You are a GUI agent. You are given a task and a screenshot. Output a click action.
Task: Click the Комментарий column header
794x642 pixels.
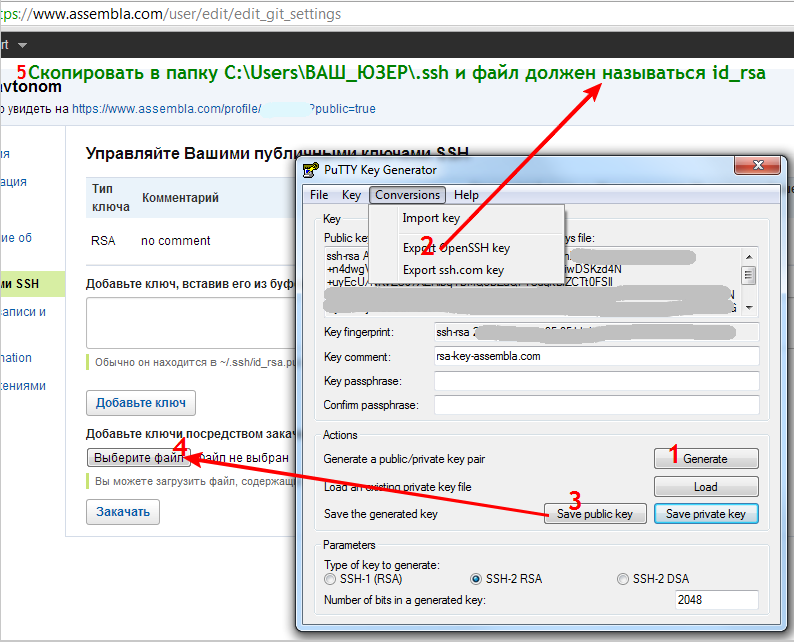(180, 197)
